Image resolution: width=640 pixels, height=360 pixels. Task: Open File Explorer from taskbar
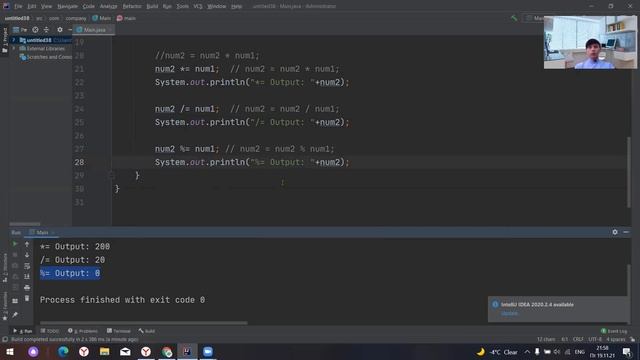coord(104,351)
